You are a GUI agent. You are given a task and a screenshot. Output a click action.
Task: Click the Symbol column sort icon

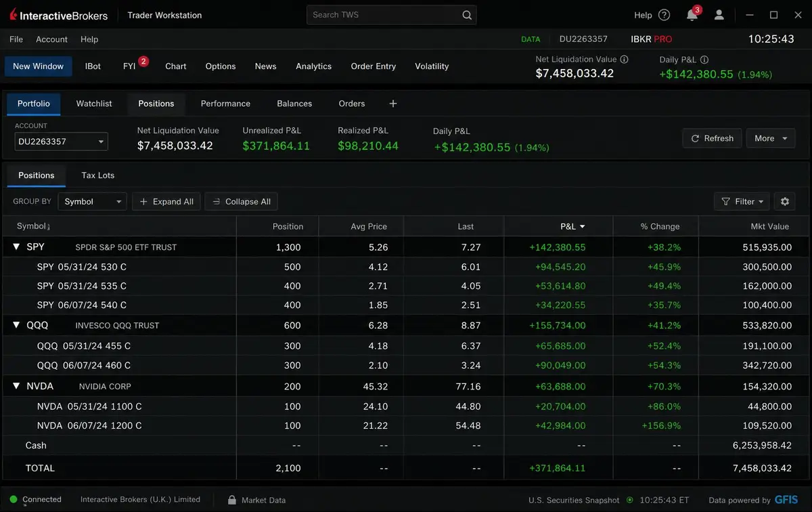[x=48, y=227]
